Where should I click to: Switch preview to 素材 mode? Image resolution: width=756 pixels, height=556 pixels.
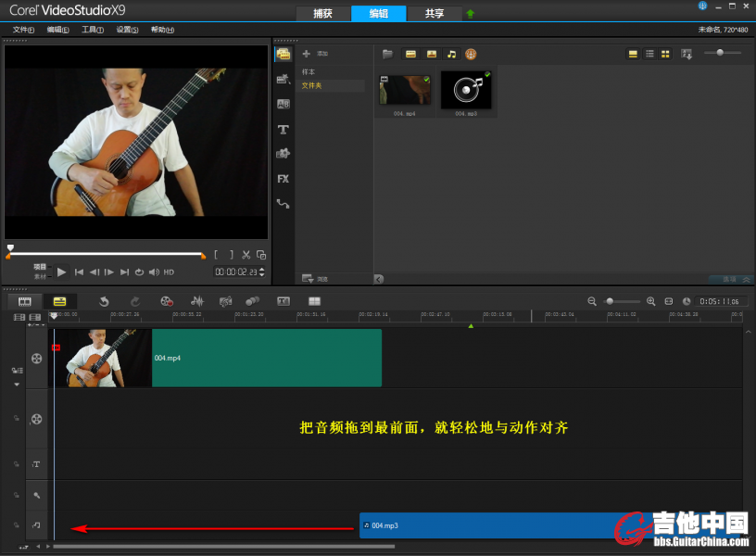click(x=40, y=277)
